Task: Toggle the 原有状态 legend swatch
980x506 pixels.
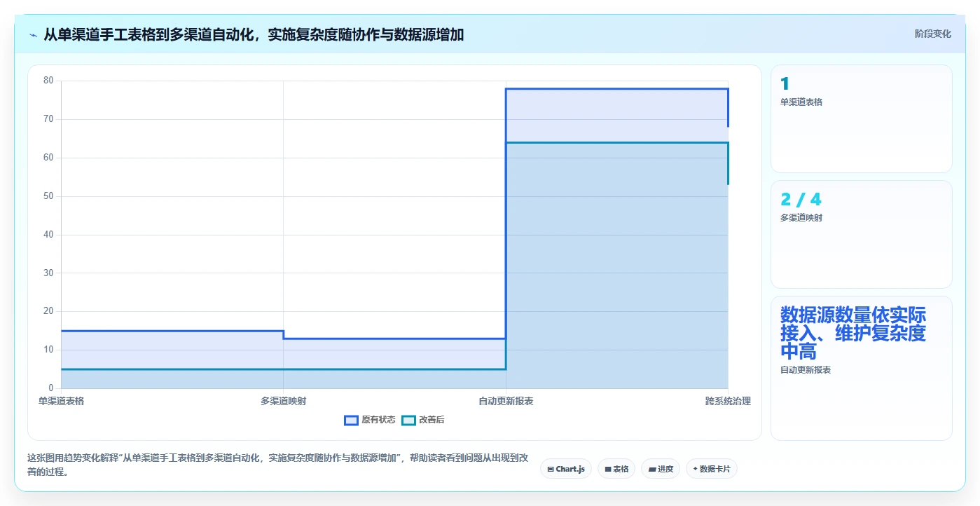Action: point(351,420)
